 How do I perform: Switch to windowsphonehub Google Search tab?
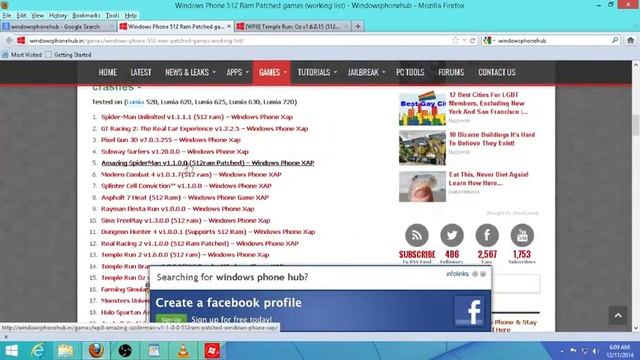point(58,27)
